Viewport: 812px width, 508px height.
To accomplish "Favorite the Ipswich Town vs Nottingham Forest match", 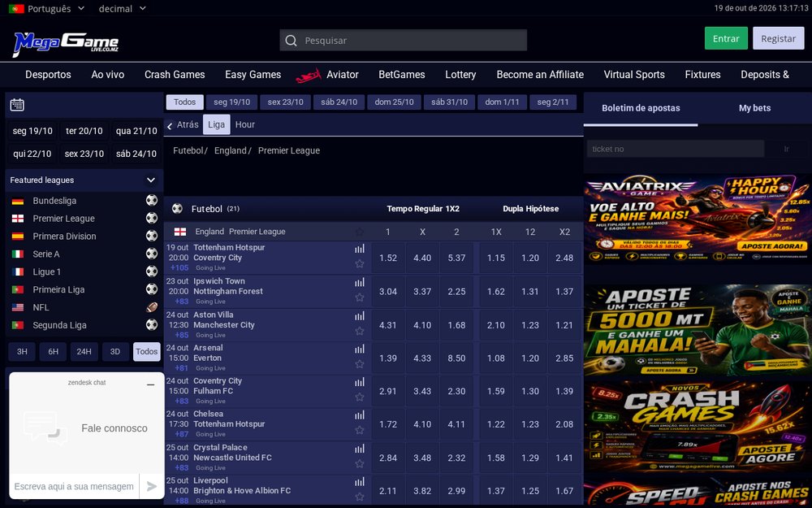I will [360, 297].
